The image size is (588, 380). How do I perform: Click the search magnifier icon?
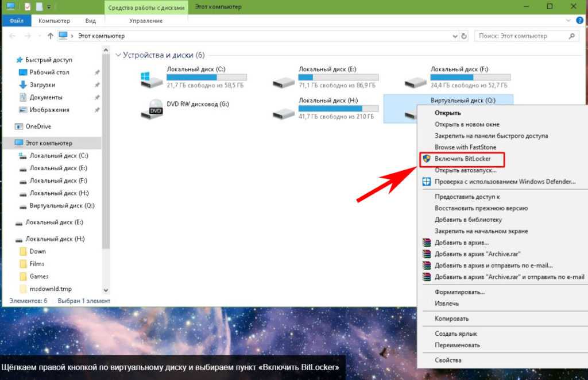pyautogui.click(x=571, y=36)
